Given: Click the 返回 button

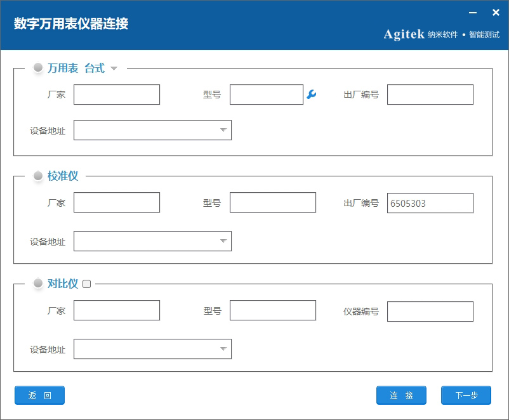Looking at the screenshot, I should coord(39,395).
